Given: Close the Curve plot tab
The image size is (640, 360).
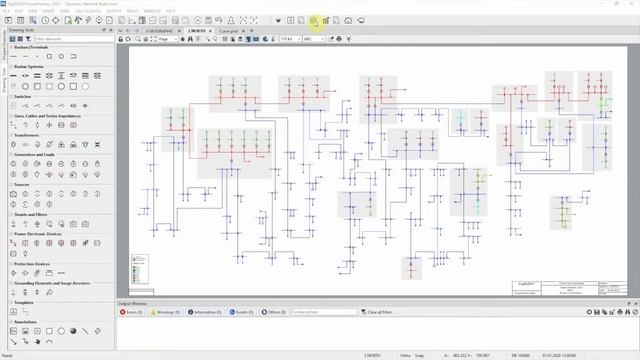Looking at the screenshot, I should 243,31.
